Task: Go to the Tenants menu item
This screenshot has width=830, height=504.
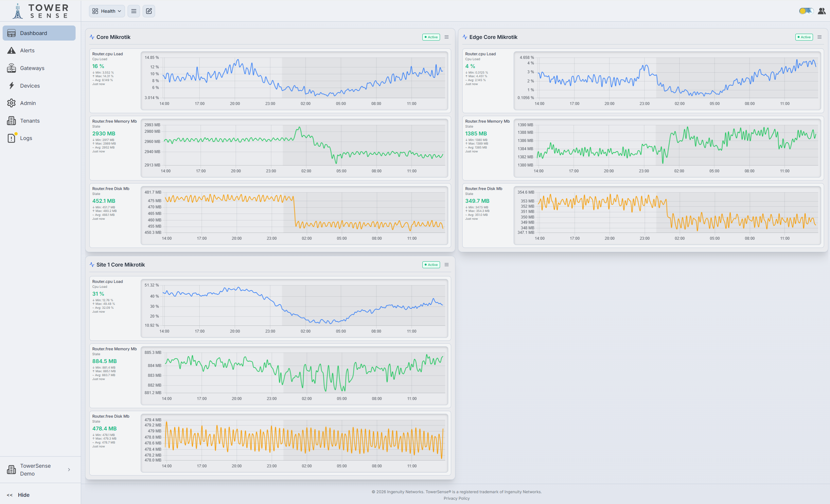Action: click(x=39, y=121)
